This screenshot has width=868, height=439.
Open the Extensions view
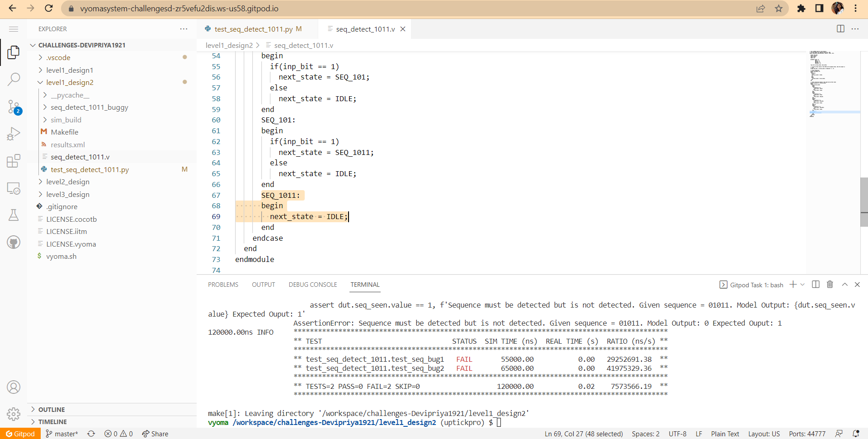point(14,161)
